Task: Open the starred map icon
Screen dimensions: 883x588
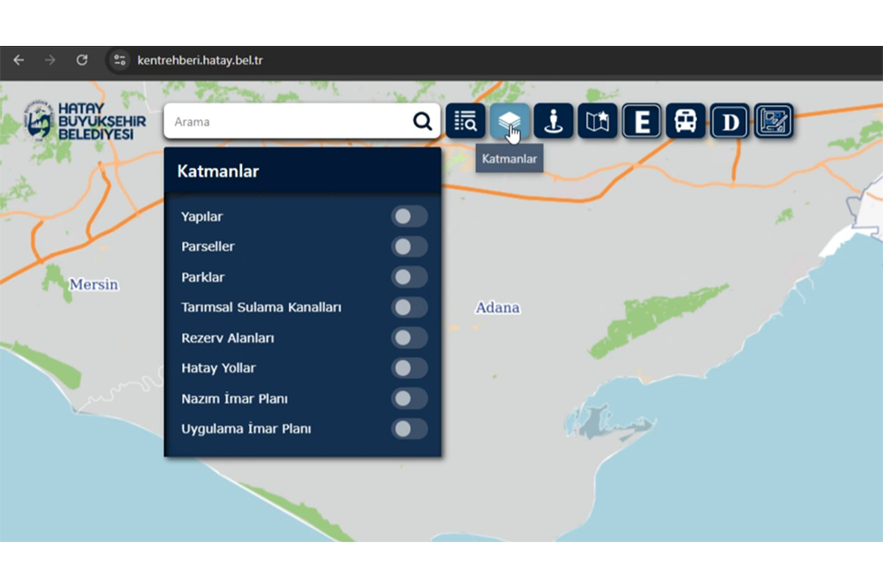Action: click(x=598, y=121)
